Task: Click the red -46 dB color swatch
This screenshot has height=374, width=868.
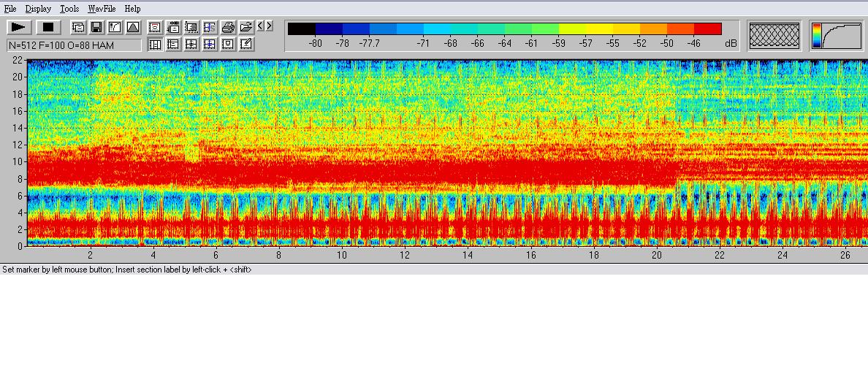Action: [x=707, y=29]
